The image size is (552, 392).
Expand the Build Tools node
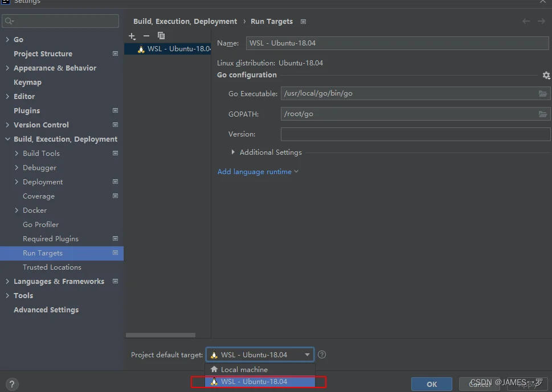point(17,153)
